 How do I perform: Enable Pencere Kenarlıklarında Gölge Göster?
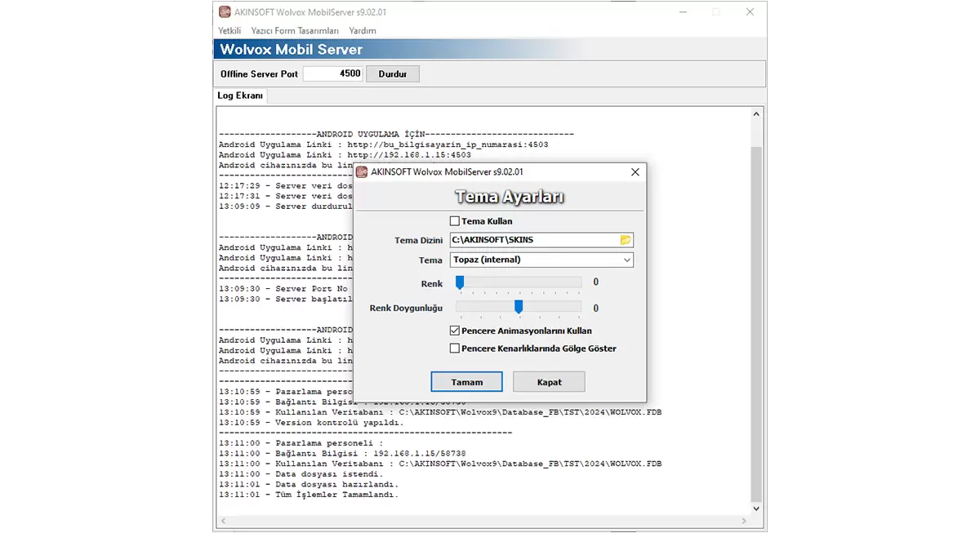coord(455,349)
